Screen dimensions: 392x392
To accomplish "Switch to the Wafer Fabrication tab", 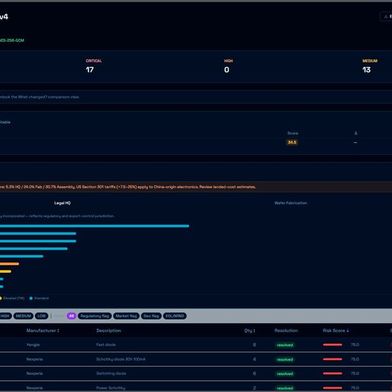I will [x=291, y=203].
